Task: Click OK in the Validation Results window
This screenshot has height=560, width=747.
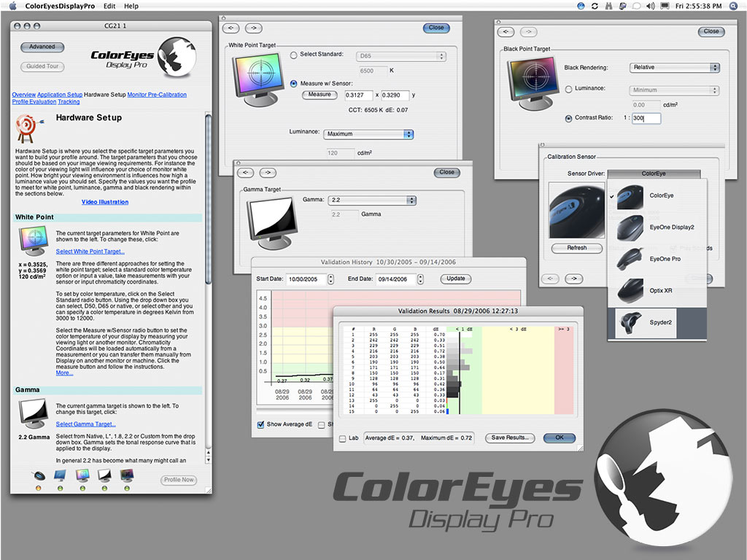Action: pos(560,437)
